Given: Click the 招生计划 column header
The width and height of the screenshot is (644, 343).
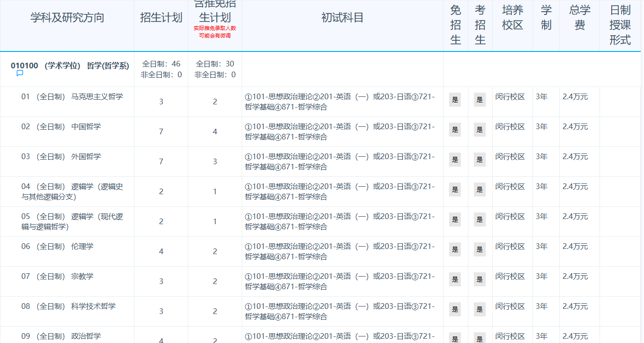Looking at the screenshot, I should 161,16.
